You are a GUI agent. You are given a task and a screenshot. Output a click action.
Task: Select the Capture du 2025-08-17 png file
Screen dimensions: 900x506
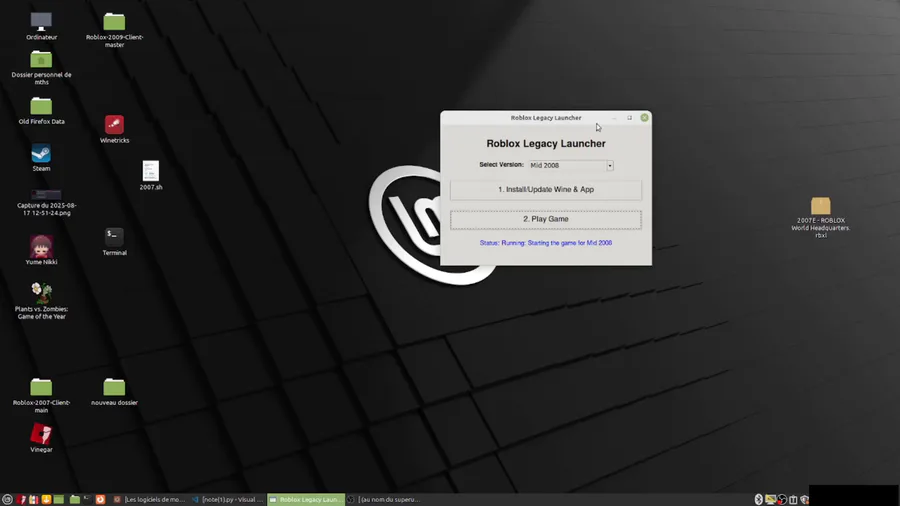46,202
